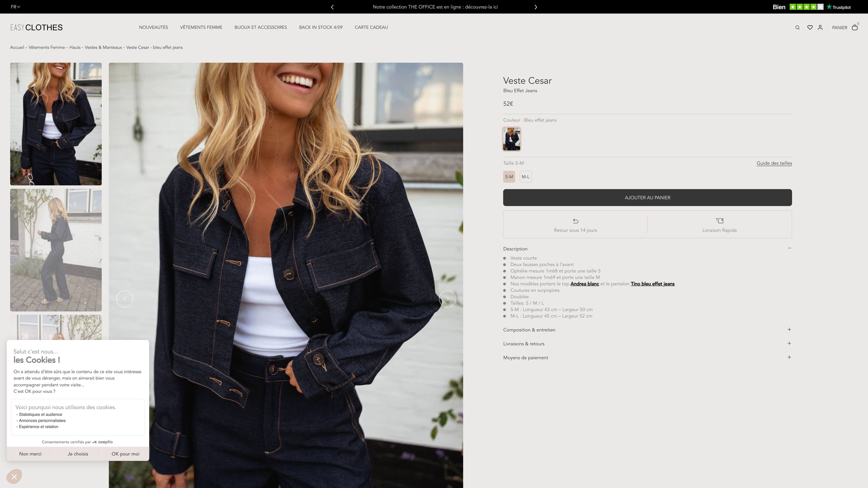868x488 pixels.
Task: Collapse the Description section
Action: tap(790, 248)
